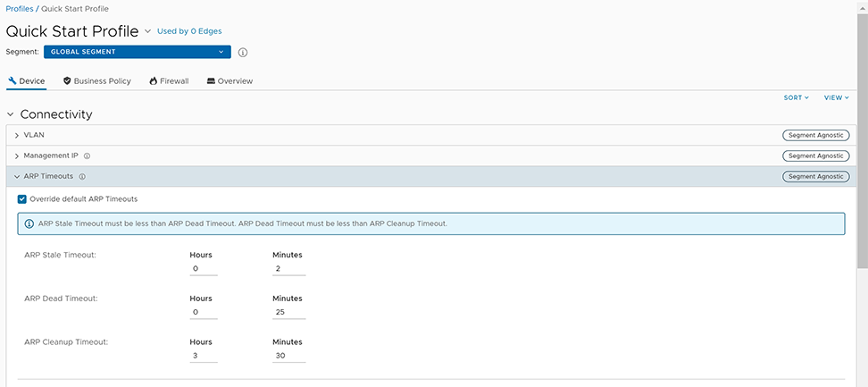Click the page vertical scrollbar
868x387 pixels.
(862, 134)
